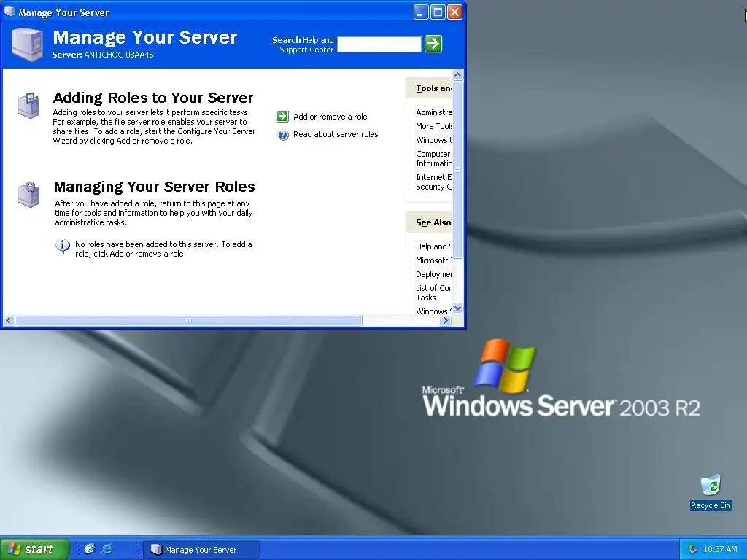
Task: Open the Start menu
Action: click(34, 549)
